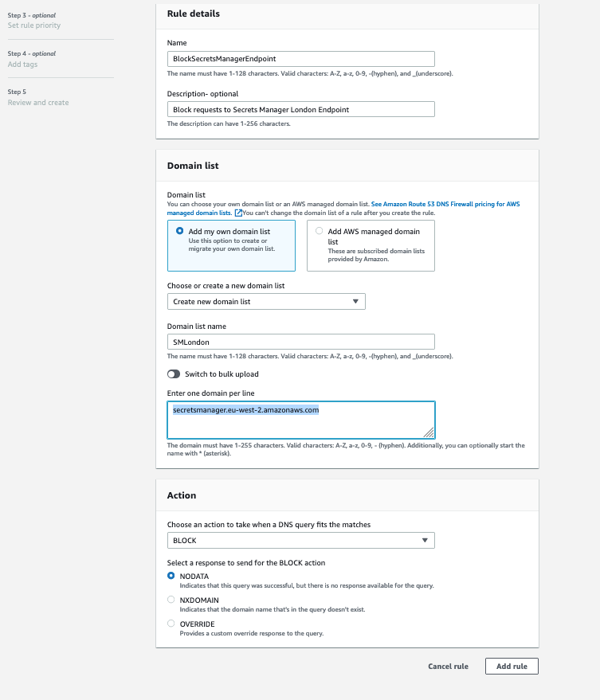Click the Domain list name field showing SMLondon
600x700 pixels.
[x=300, y=340]
